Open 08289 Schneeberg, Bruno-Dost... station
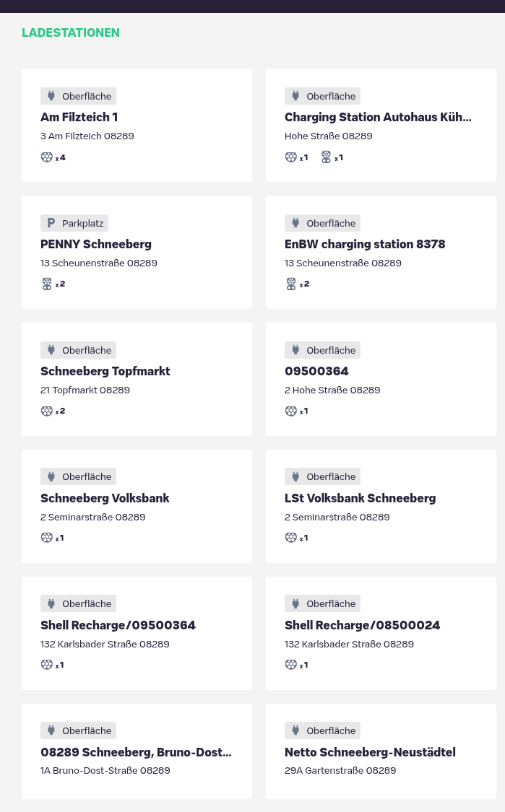Image resolution: width=505 pixels, height=812 pixels. coord(136,752)
